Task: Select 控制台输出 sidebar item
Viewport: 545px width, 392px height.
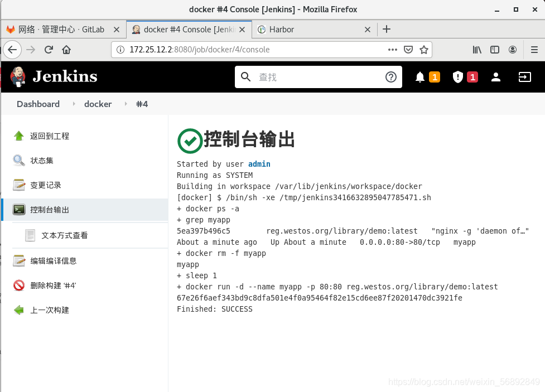Action: coord(85,210)
